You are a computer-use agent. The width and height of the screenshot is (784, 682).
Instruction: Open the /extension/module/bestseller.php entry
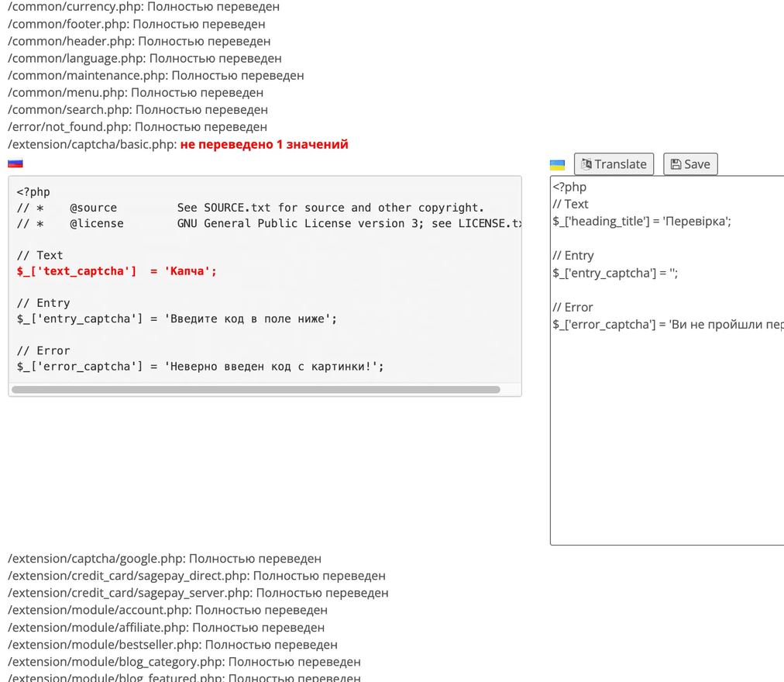pos(173,645)
